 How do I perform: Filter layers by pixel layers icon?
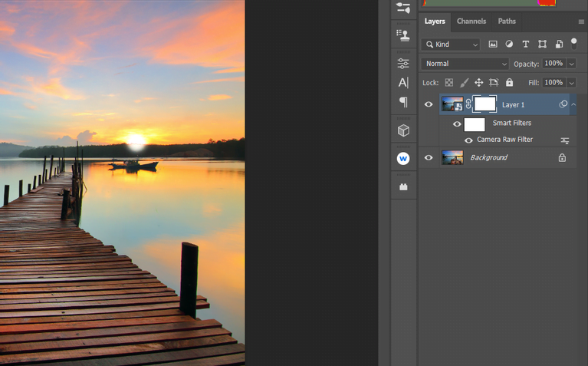click(x=493, y=45)
